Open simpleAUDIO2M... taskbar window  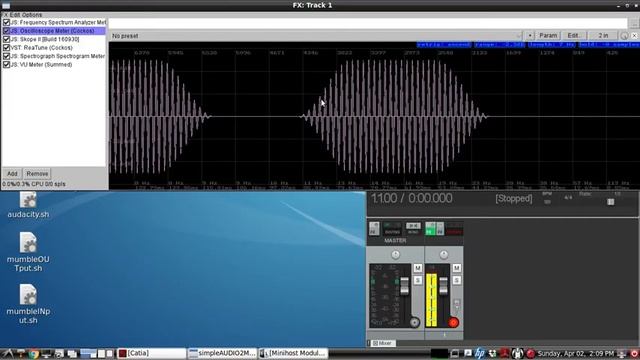222,353
